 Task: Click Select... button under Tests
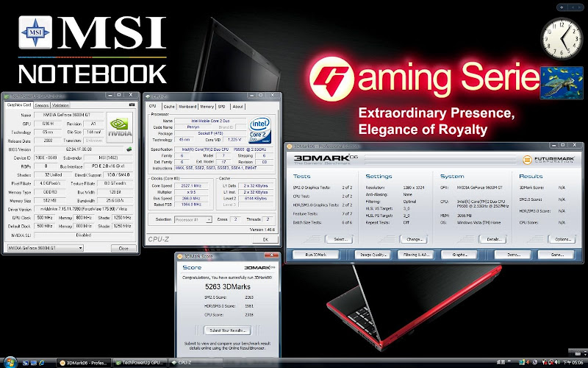(339, 239)
